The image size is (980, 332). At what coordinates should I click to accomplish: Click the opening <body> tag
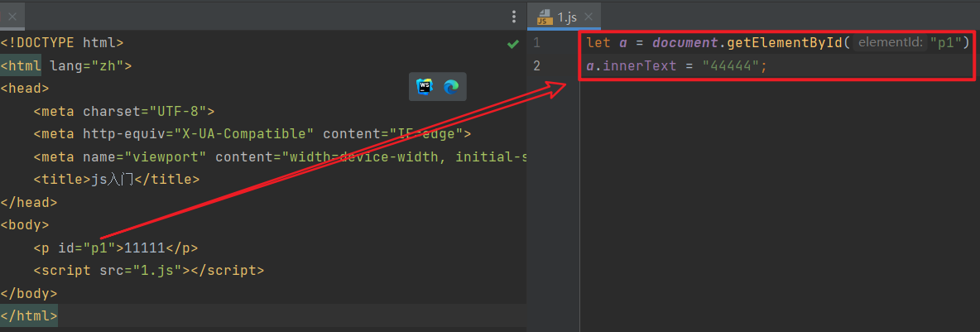(24, 224)
